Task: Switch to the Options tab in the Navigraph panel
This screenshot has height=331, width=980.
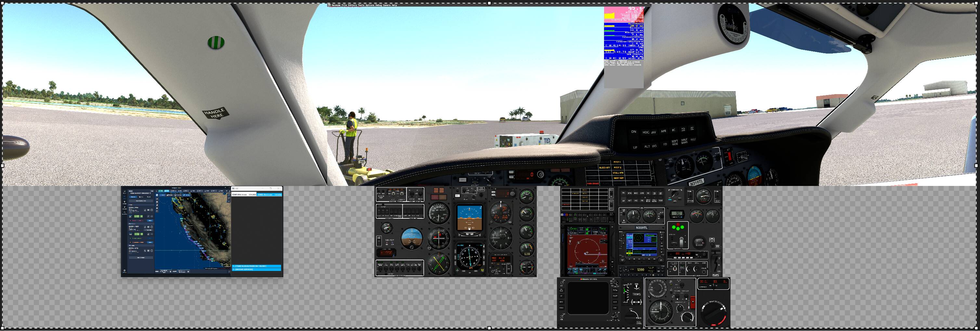Action: click(141, 197)
